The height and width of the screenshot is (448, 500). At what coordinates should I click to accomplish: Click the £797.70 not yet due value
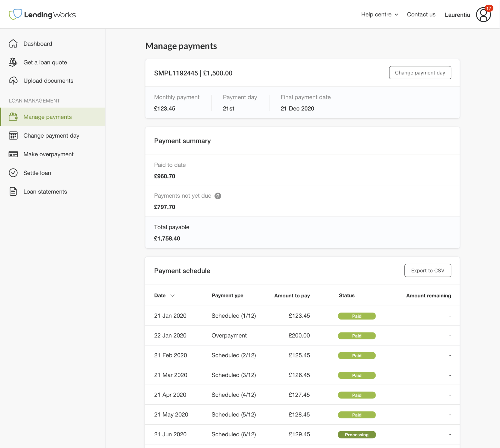164,207
